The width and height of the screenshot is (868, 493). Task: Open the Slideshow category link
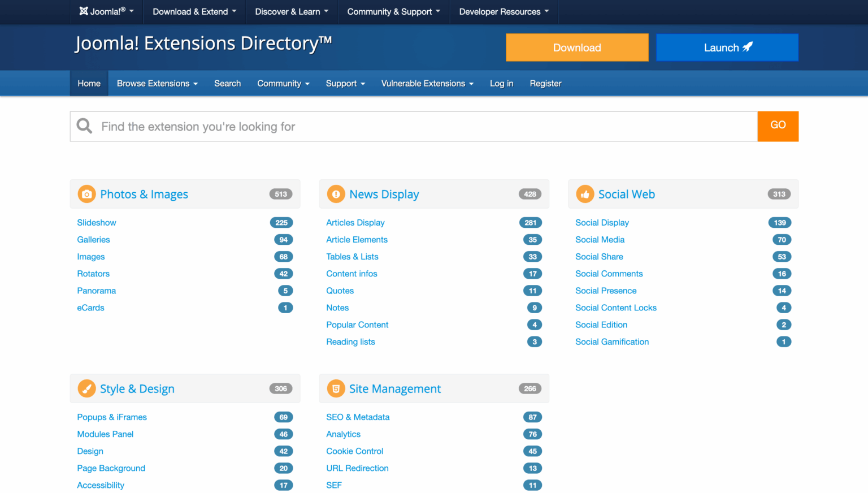click(97, 222)
